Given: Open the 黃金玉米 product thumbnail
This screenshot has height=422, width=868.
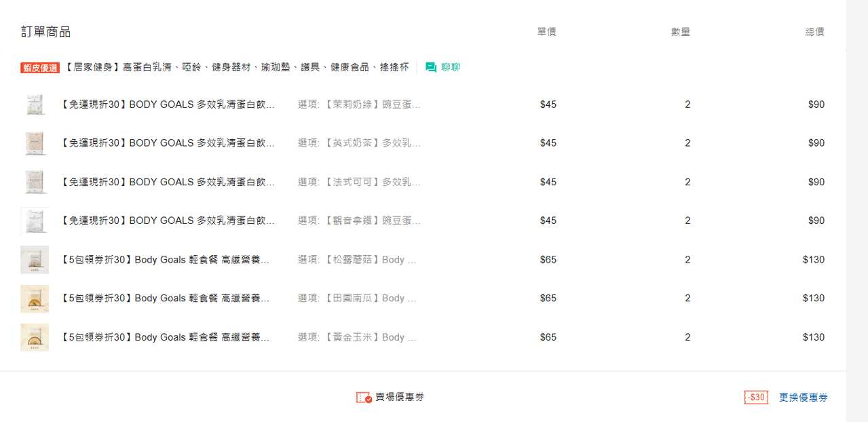Looking at the screenshot, I should tap(35, 337).
